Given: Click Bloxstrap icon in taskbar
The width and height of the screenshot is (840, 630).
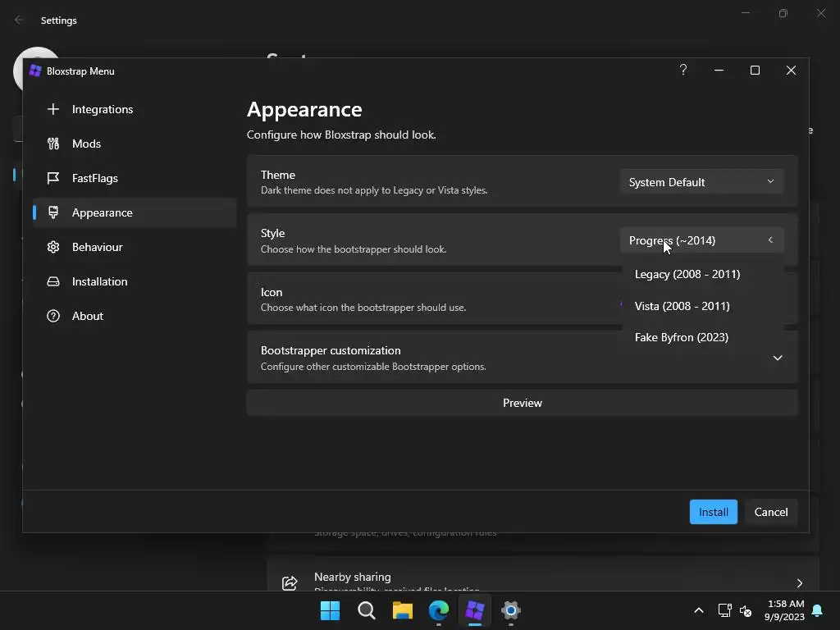Looking at the screenshot, I should (x=475, y=610).
